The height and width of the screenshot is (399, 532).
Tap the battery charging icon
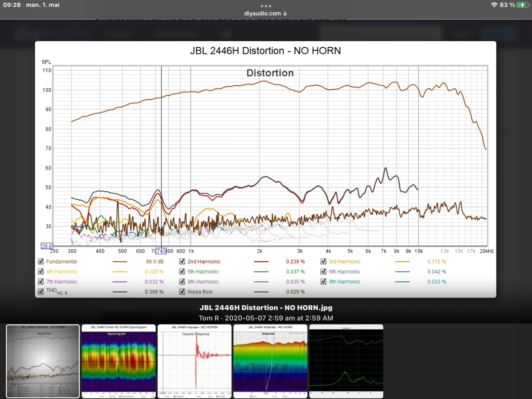[x=523, y=5]
